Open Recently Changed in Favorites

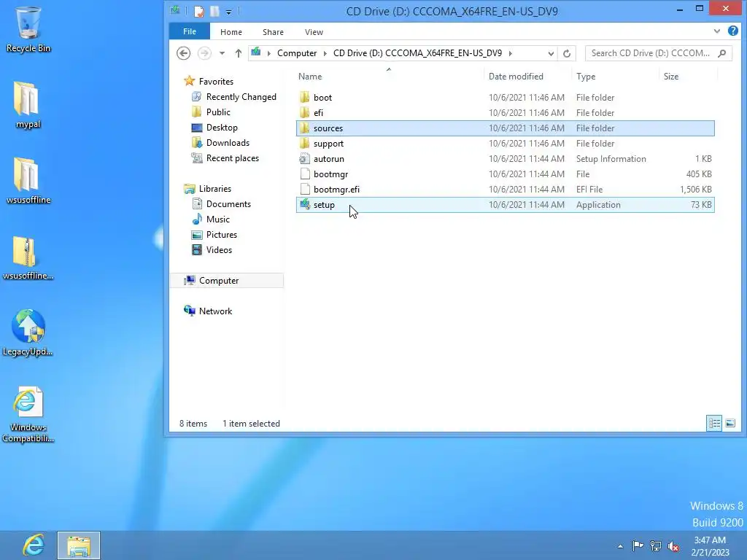[x=241, y=97]
